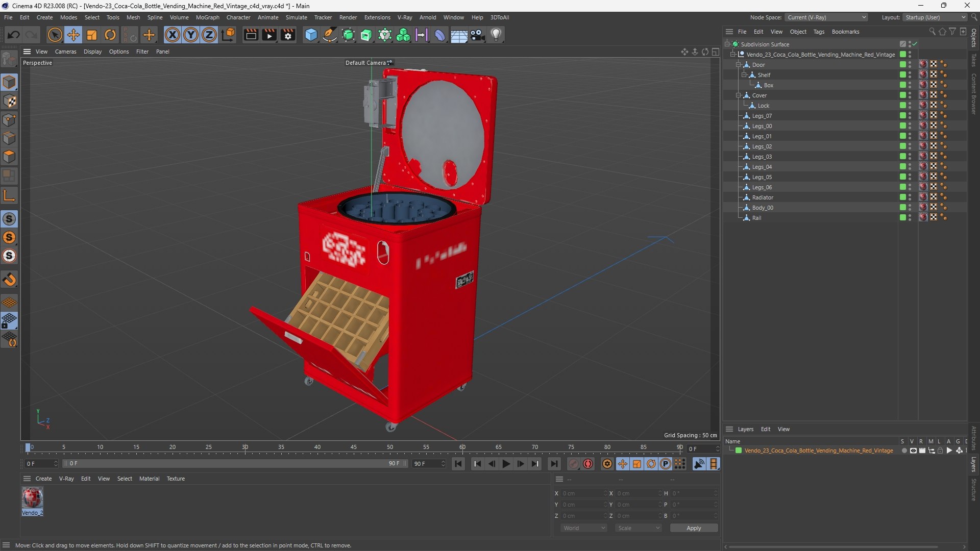Image resolution: width=980 pixels, height=551 pixels.
Task: Toggle X axis lock
Action: [173, 35]
